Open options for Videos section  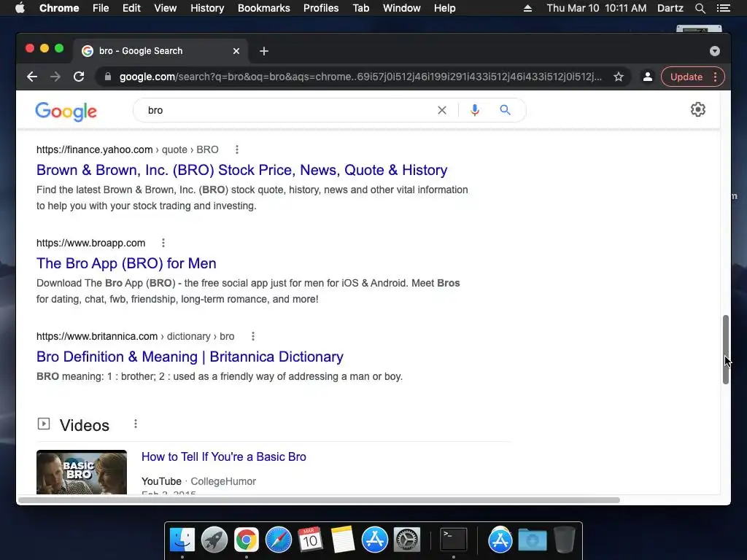coord(136,424)
